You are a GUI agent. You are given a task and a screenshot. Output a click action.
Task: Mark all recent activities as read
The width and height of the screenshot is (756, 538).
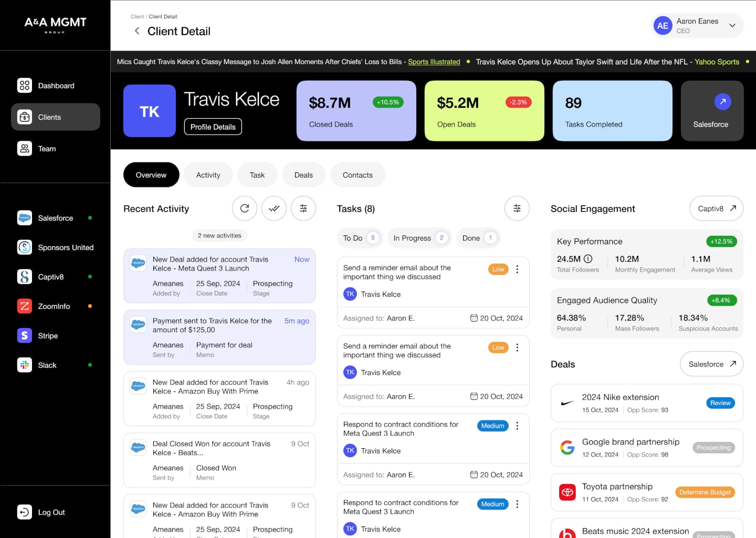[x=274, y=209]
